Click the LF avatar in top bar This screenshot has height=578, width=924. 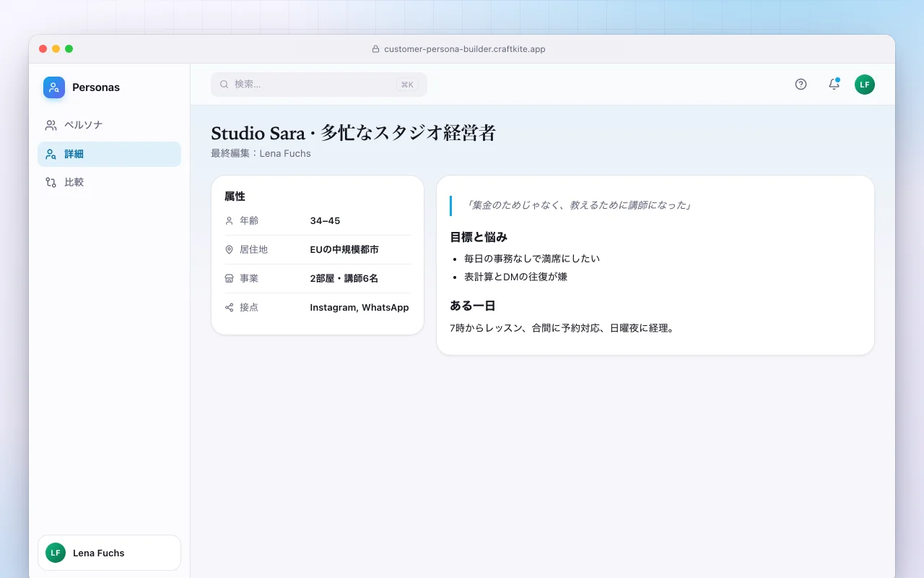coord(865,85)
